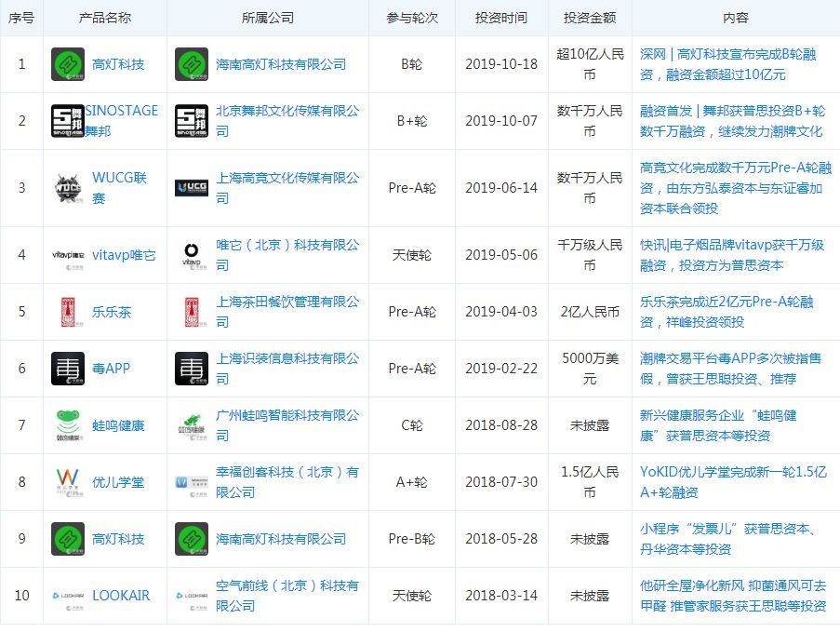840x632 pixels.
Task: Click the 千万级人民币 amount cell
Action: point(590,255)
